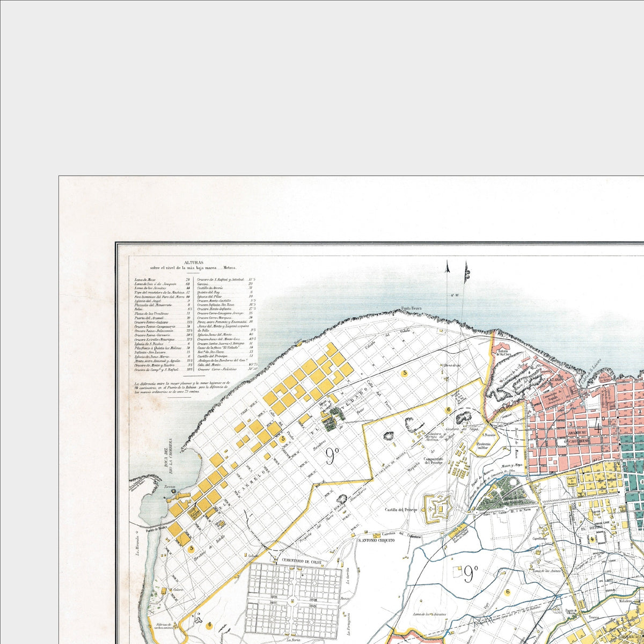The image size is (644, 644).
Task: Click the 'Iglesia del Angel' row in Alturas
Action: click(162, 301)
